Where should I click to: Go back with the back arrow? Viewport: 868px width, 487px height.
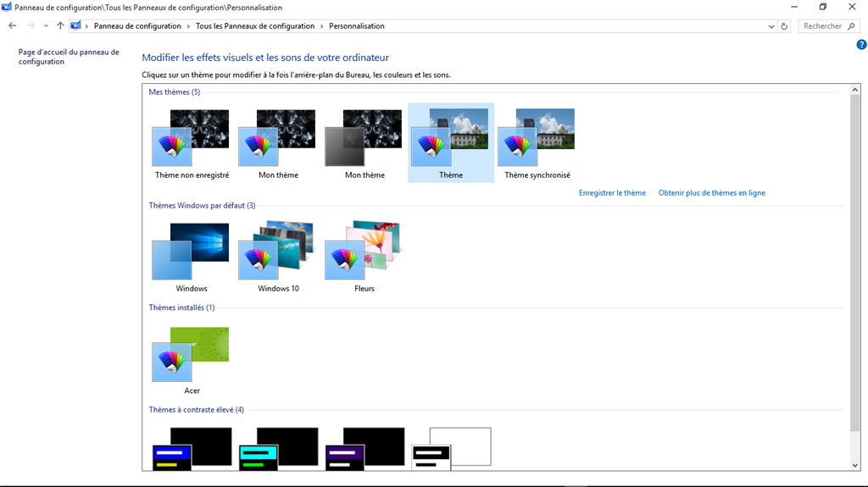(x=12, y=26)
